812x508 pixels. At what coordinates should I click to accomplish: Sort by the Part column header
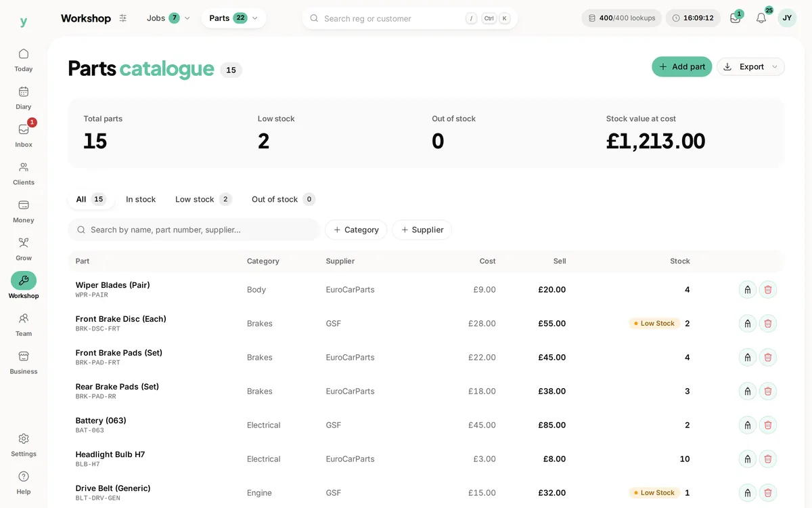point(83,261)
